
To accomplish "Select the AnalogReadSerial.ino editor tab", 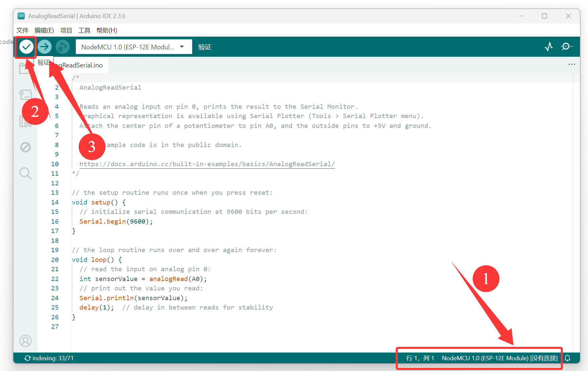I will coord(72,65).
